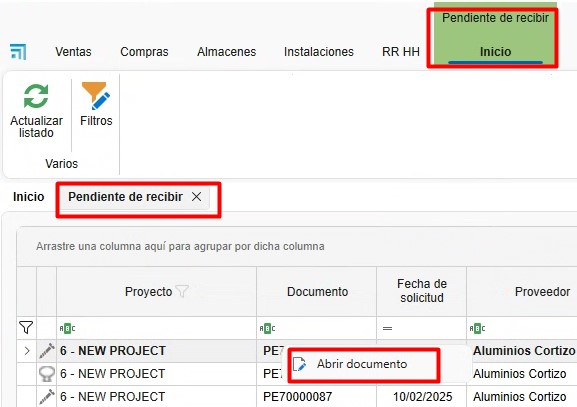Open the Almacenes menu
Image resolution: width=577 pixels, height=407 pixels.
point(226,52)
